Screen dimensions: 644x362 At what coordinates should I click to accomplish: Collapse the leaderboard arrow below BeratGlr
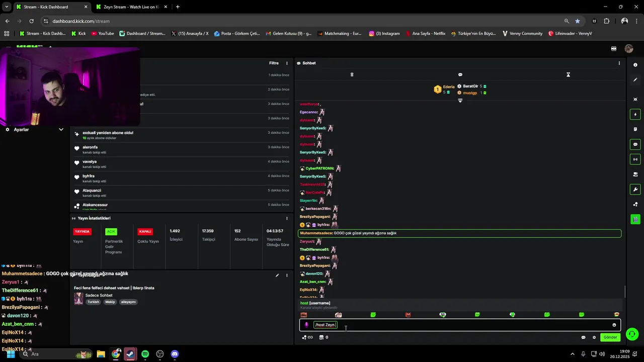coord(460,101)
